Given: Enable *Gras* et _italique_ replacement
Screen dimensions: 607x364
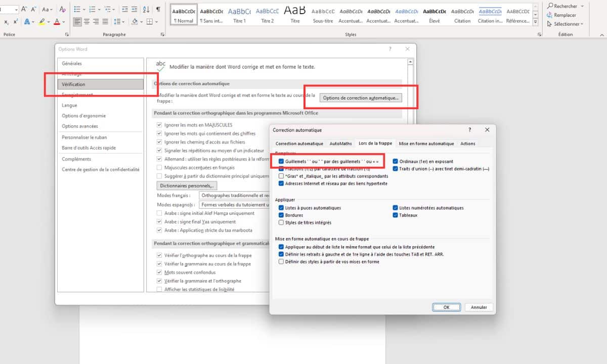Looking at the screenshot, I should pyautogui.click(x=281, y=176).
